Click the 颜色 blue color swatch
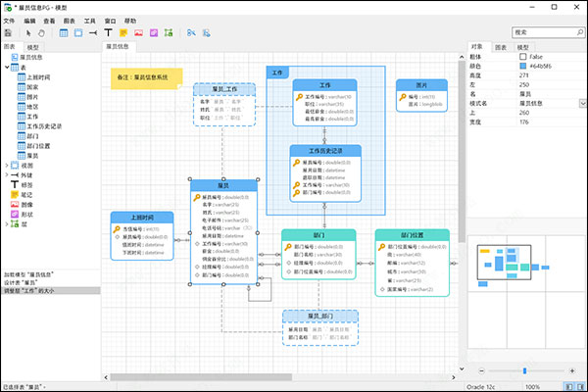 (522, 66)
